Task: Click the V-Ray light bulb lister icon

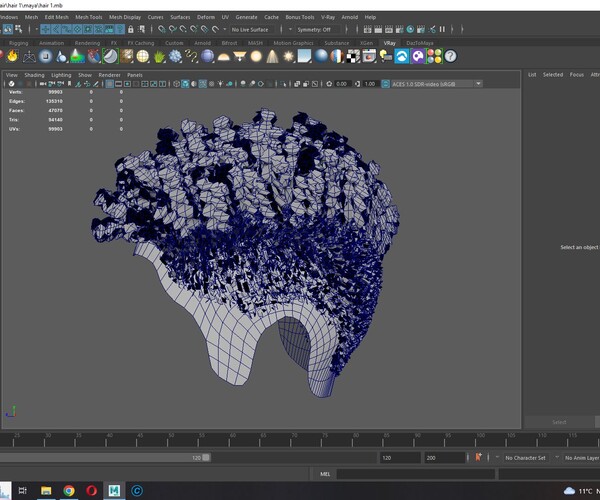Action: point(386,56)
